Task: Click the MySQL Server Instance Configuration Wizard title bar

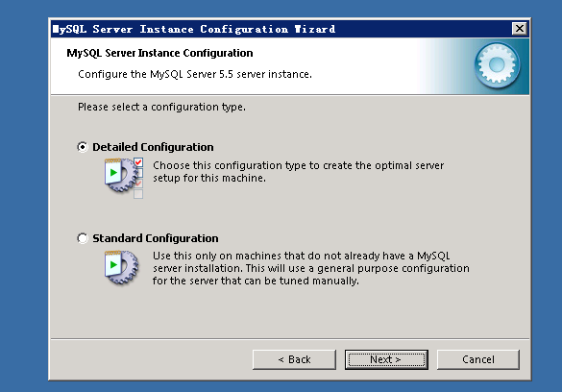Action: [280, 29]
